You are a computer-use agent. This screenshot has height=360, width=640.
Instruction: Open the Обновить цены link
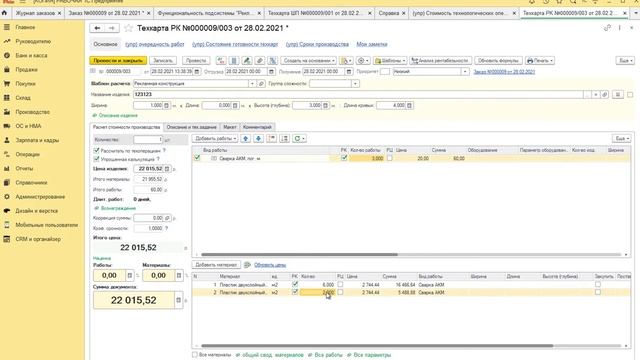click(270, 265)
